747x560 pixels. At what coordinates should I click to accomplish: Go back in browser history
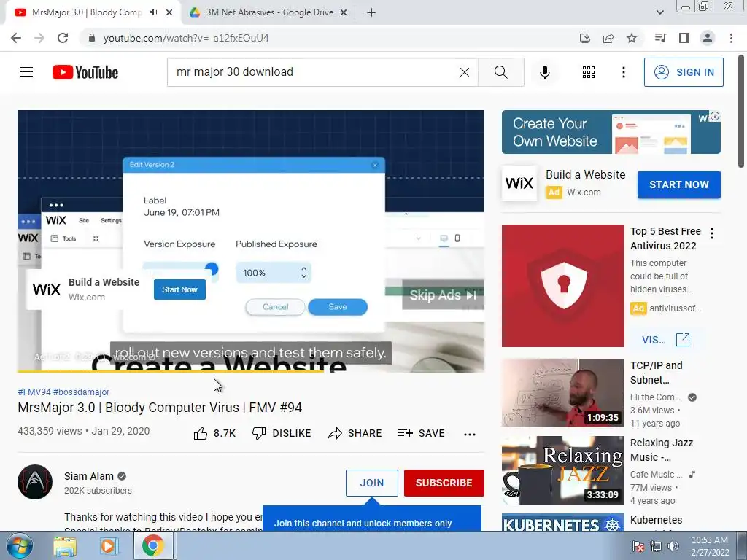16,38
